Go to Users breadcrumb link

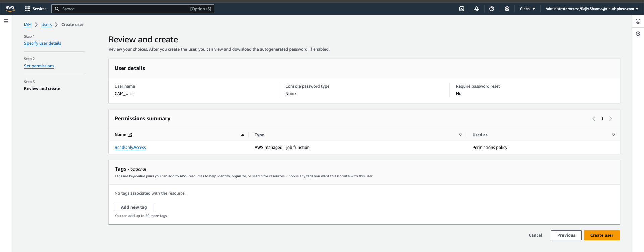[x=46, y=25]
